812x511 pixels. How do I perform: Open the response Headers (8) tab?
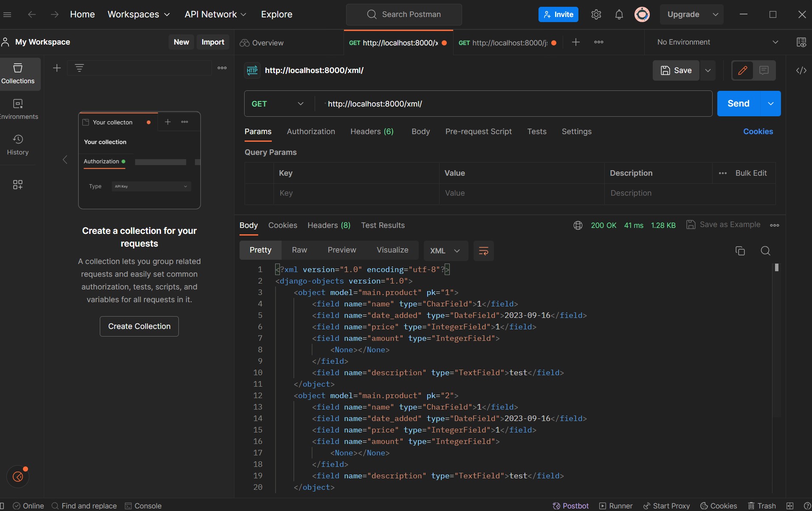[x=329, y=225]
